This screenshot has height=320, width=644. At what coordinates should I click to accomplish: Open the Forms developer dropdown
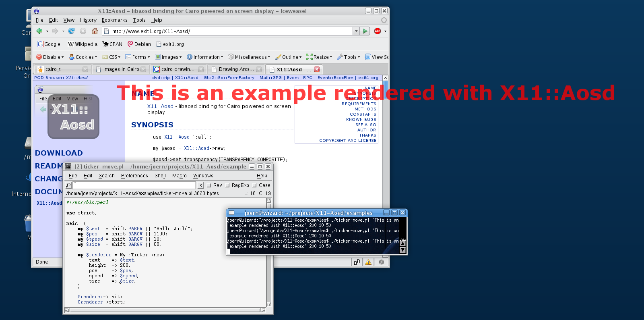pos(138,57)
